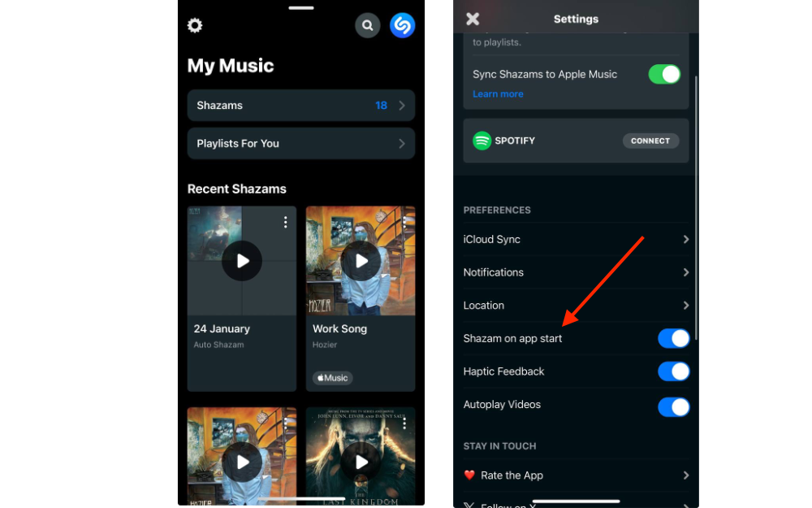This screenshot has height=508, width=812.
Task: Open Playlists For You row
Action: [301, 144]
